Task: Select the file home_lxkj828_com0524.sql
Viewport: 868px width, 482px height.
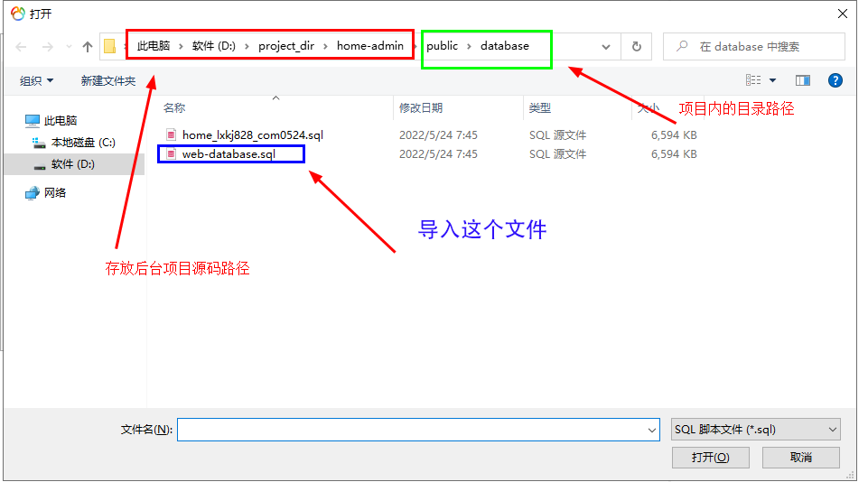Action: [252, 135]
